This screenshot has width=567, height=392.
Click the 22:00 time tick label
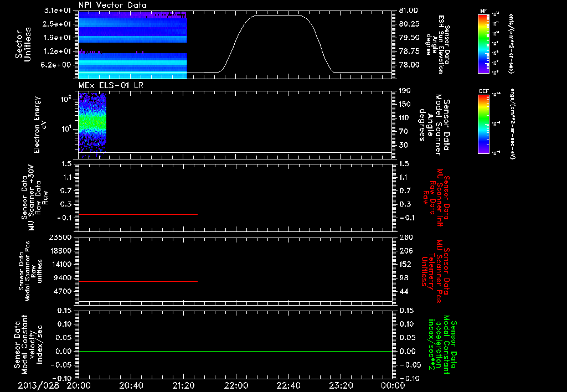coord(236,385)
